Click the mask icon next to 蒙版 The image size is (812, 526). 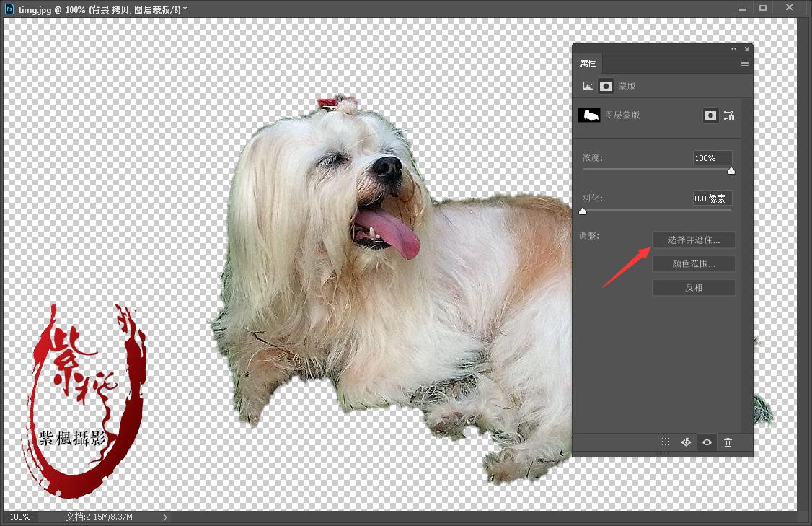coord(606,86)
